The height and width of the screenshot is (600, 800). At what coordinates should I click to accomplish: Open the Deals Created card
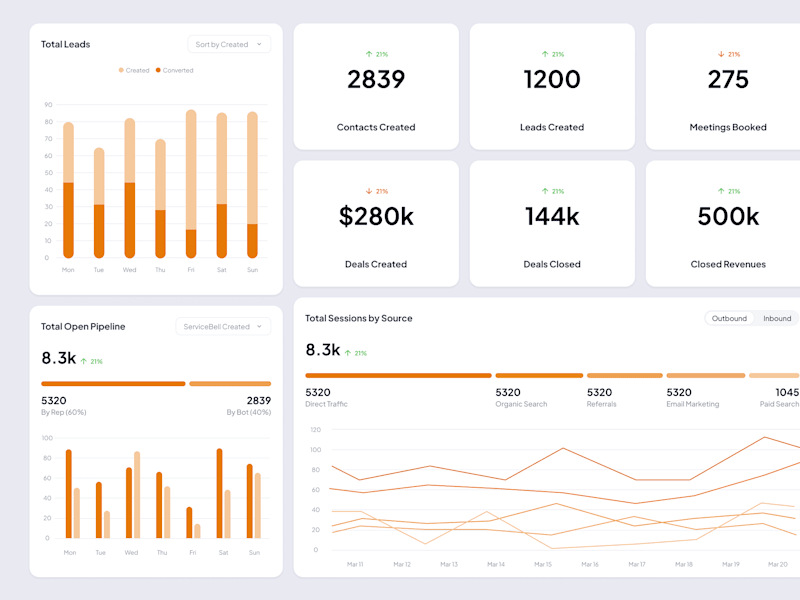[x=376, y=223]
